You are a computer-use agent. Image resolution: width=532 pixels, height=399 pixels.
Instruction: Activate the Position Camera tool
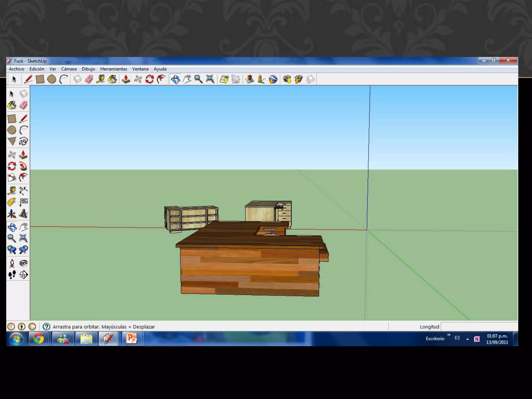[x=12, y=263]
